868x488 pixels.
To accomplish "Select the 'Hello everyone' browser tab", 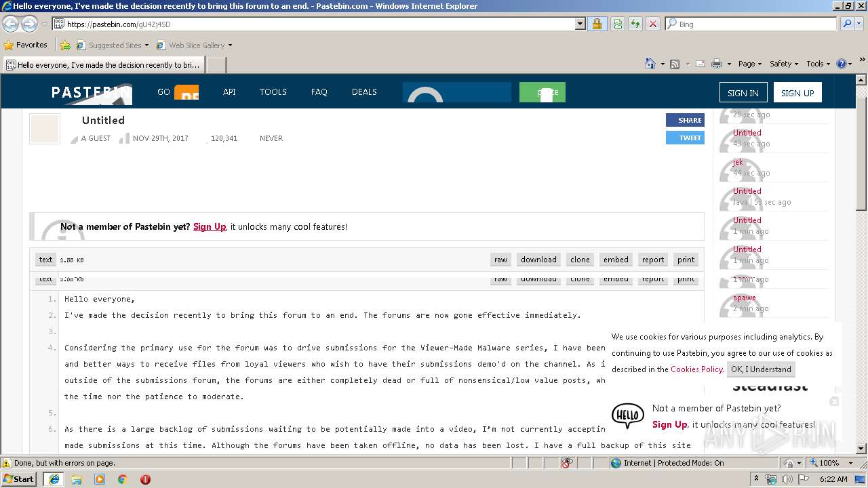I will coord(104,64).
